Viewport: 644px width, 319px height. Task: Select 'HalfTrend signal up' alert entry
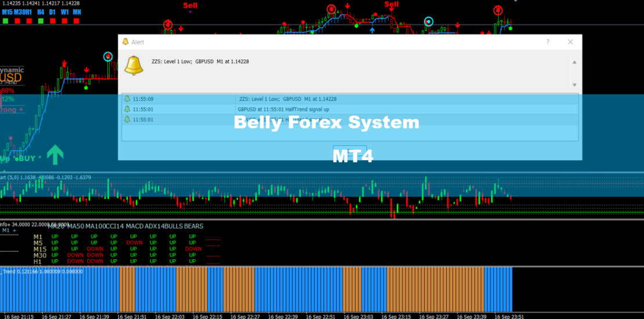(283, 109)
